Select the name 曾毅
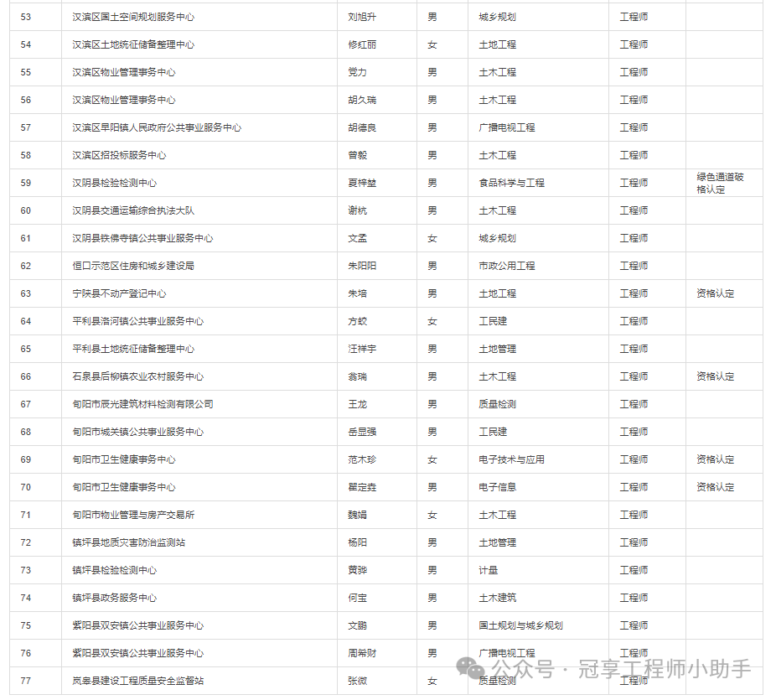 pyautogui.click(x=357, y=155)
